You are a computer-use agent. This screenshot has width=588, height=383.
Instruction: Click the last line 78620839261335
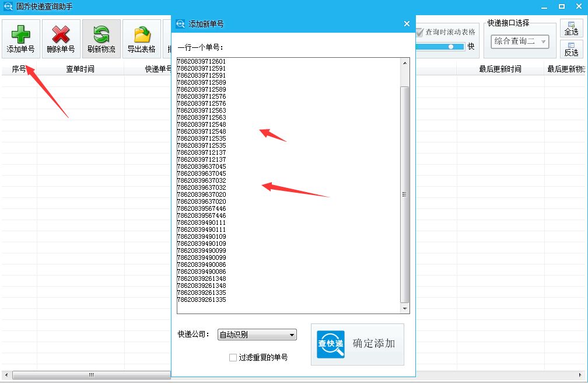click(201, 300)
